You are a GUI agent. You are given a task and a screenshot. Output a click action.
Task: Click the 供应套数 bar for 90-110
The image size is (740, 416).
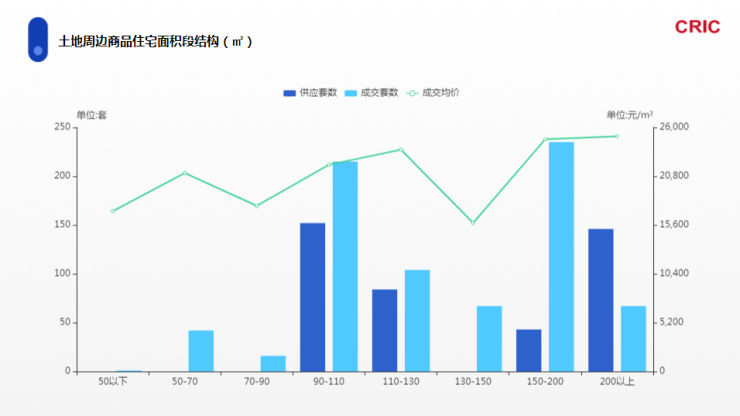click(312, 297)
